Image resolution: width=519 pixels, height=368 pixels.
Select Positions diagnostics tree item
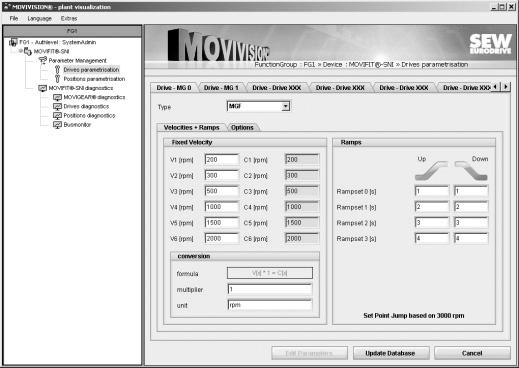(89, 116)
